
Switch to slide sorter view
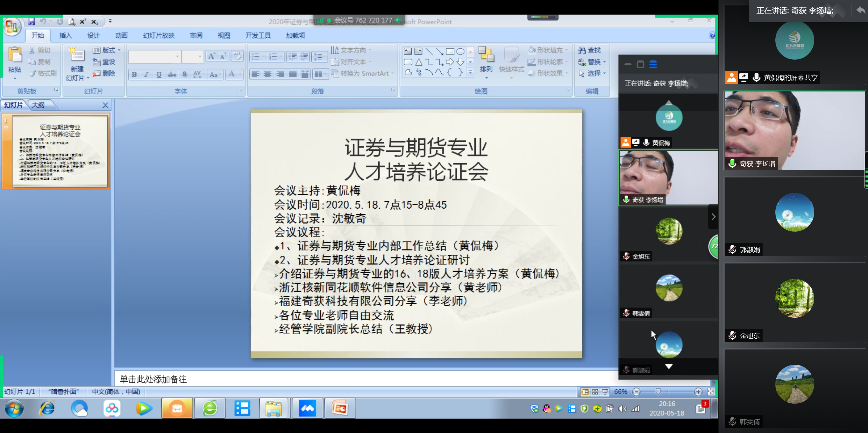[595, 392]
